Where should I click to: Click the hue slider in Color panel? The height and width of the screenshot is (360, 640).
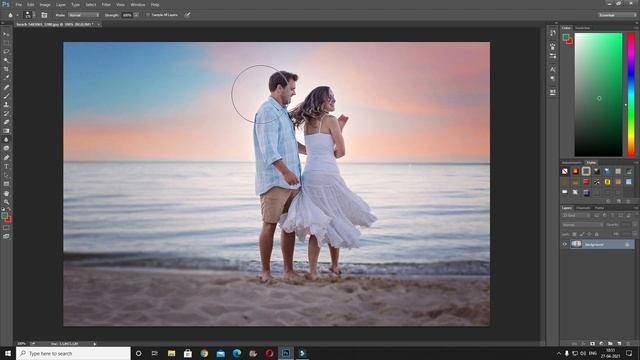pos(631,95)
